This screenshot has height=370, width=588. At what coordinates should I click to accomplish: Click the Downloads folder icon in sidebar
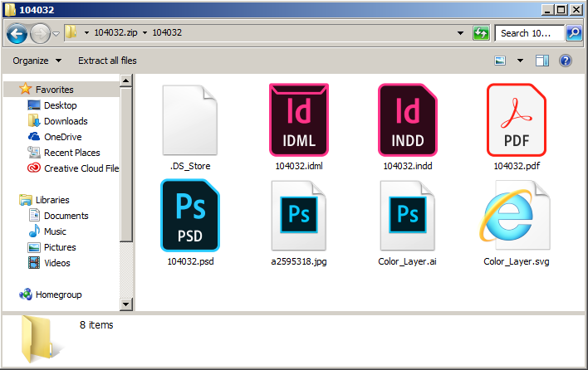click(x=34, y=121)
